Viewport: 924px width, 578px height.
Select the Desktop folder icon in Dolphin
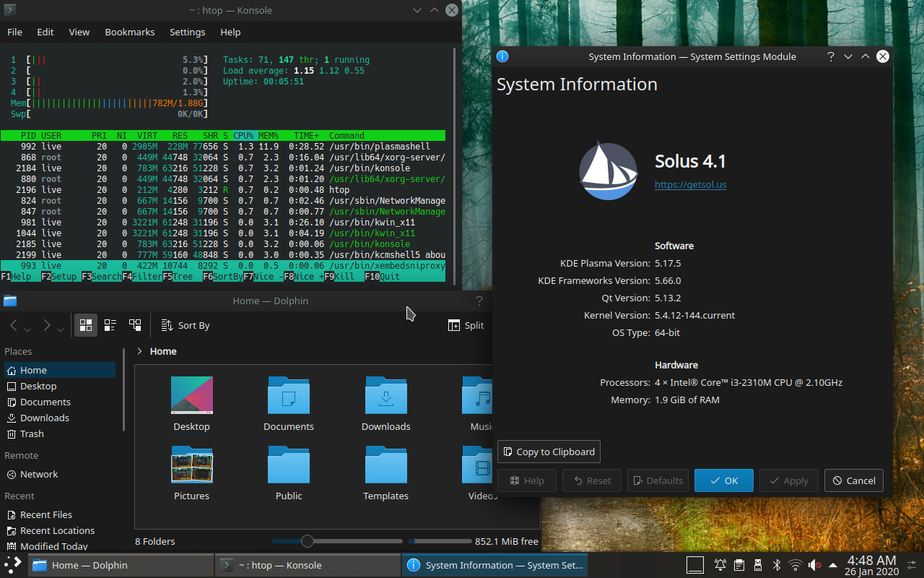pyautogui.click(x=191, y=395)
